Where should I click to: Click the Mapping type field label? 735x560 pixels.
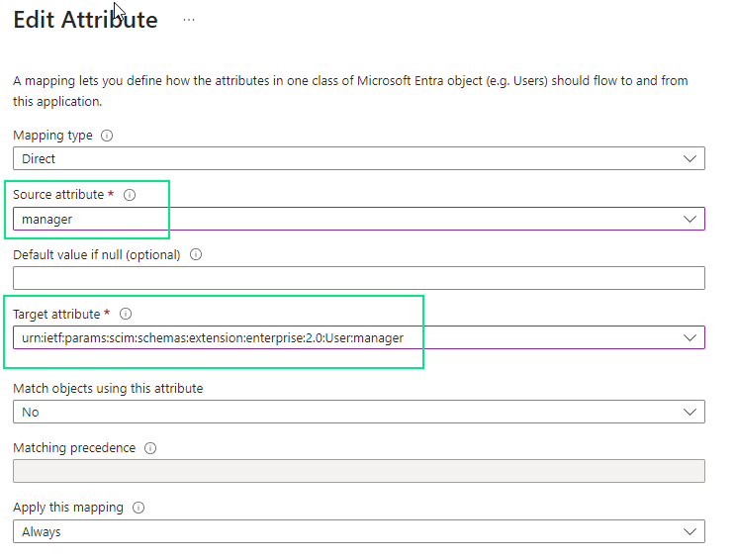pyautogui.click(x=52, y=136)
